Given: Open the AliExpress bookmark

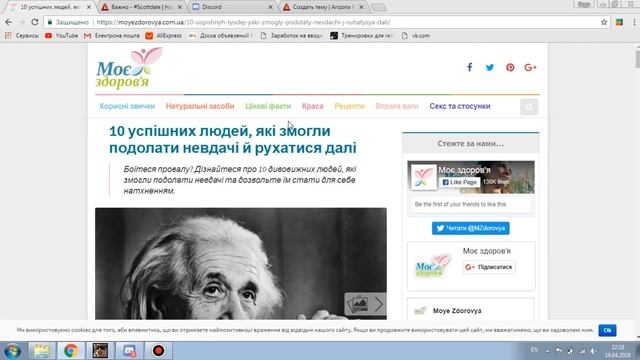Looking at the screenshot, I should (164, 36).
